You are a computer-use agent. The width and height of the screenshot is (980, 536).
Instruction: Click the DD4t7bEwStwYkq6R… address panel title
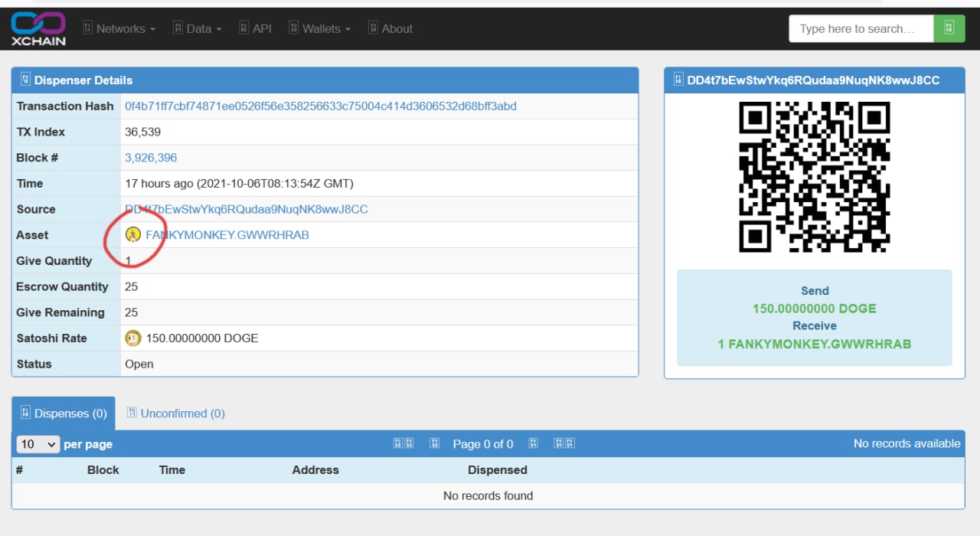tap(813, 80)
